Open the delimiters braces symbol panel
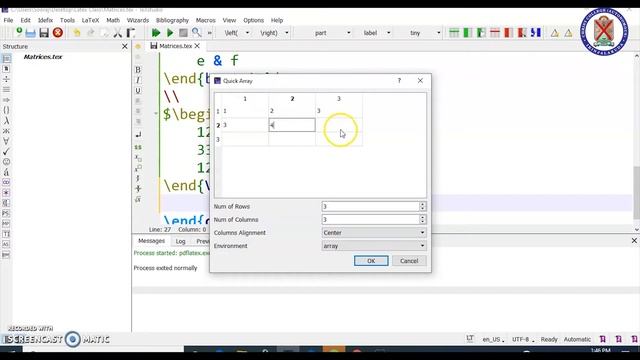Screen dimensions: 640x360 (6, 110)
